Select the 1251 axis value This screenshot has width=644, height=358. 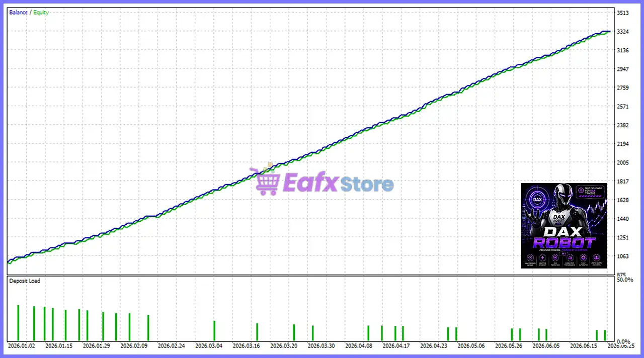pyautogui.click(x=623, y=237)
